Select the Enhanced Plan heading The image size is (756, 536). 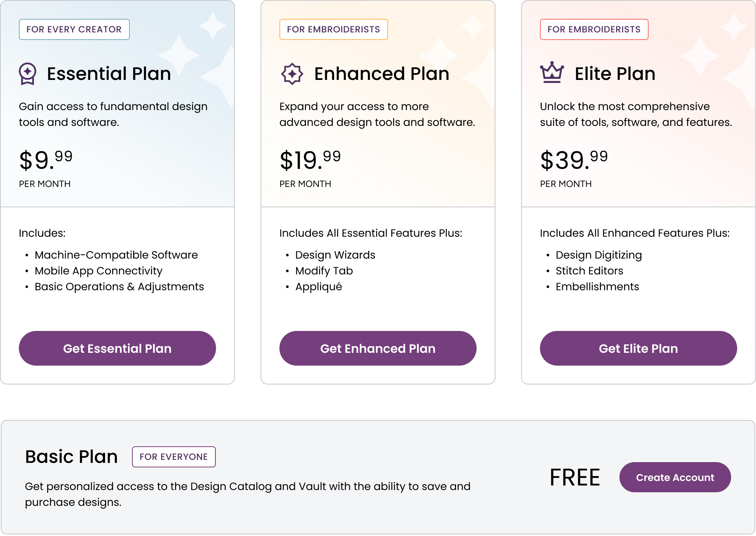[381, 74]
